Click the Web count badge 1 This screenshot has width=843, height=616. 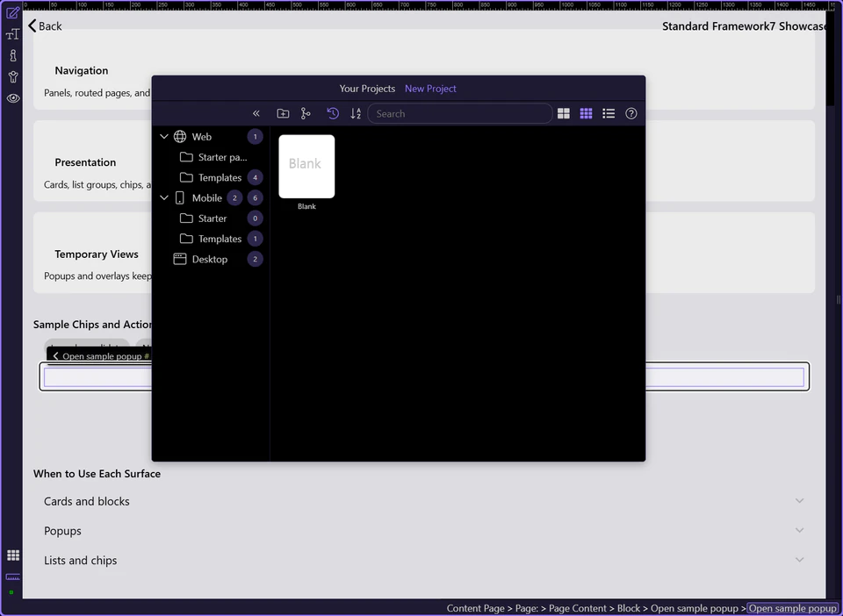click(255, 136)
